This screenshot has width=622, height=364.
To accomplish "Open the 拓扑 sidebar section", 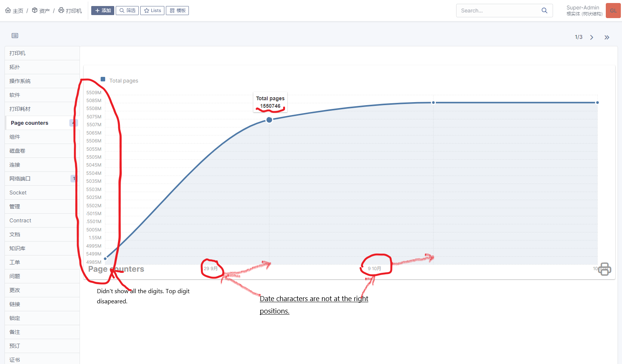I will pyautogui.click(x=15, y=67).
